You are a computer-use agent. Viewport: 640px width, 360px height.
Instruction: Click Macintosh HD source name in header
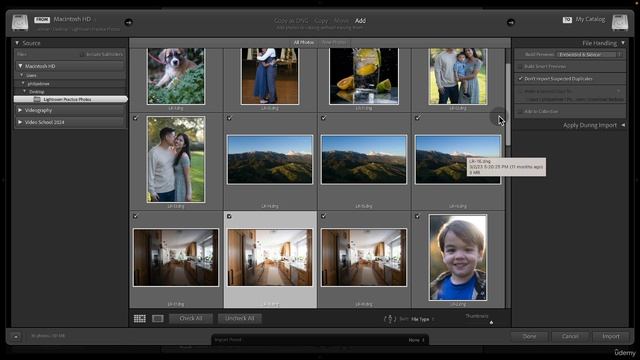tap(72, 19)
